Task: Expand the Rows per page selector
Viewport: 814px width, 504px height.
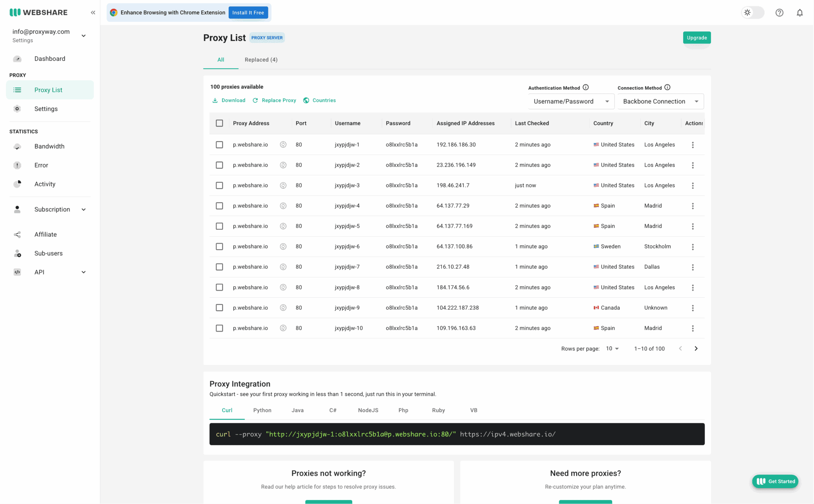Action: coord(611,348)
